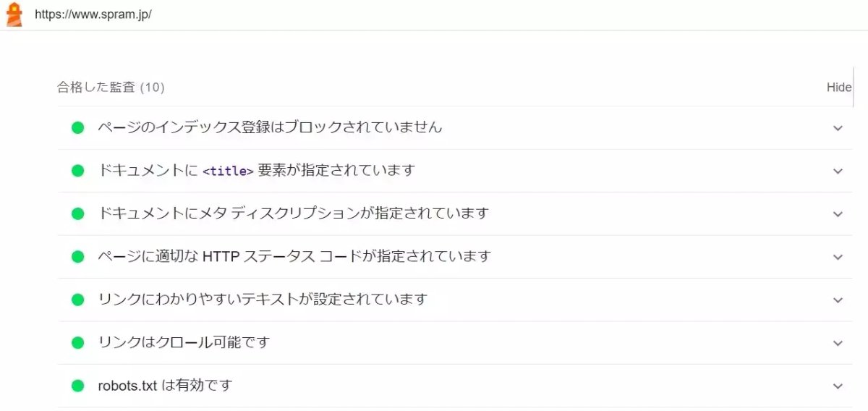Click green dot beside link text audit
Viewport: 868px width, 411px height.
78,300
